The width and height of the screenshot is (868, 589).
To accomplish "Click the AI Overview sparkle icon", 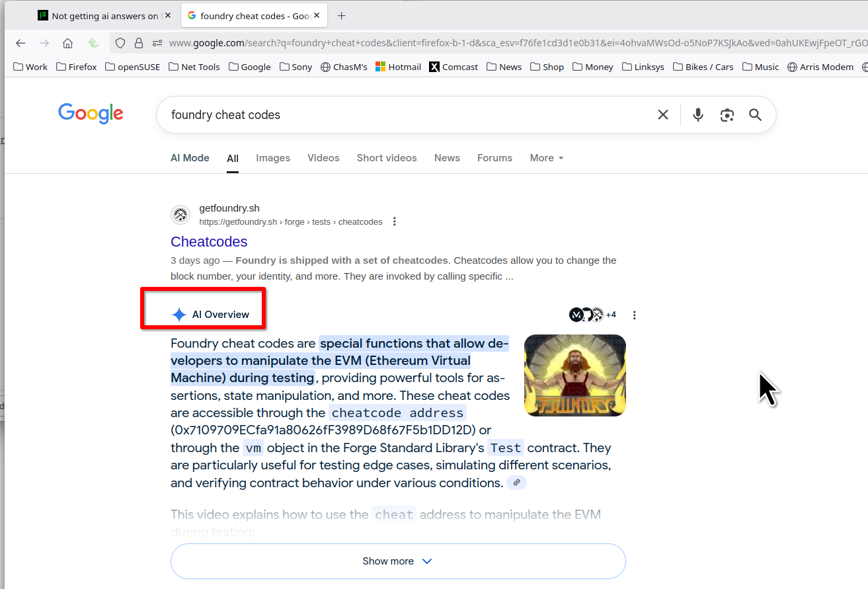I will tap(179, 315).
